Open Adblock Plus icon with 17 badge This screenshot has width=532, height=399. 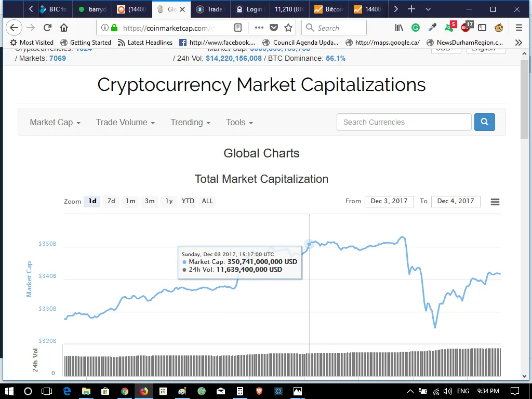tap(467, 26)
